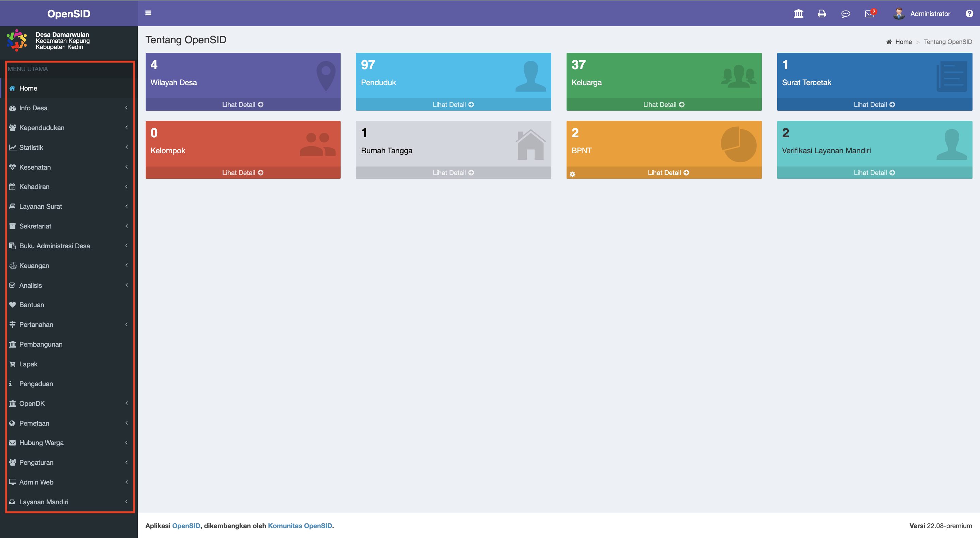Click the Desa Damarwulan village logo
The width and height of the screenshot is (980, 538).
click(17, 41)
